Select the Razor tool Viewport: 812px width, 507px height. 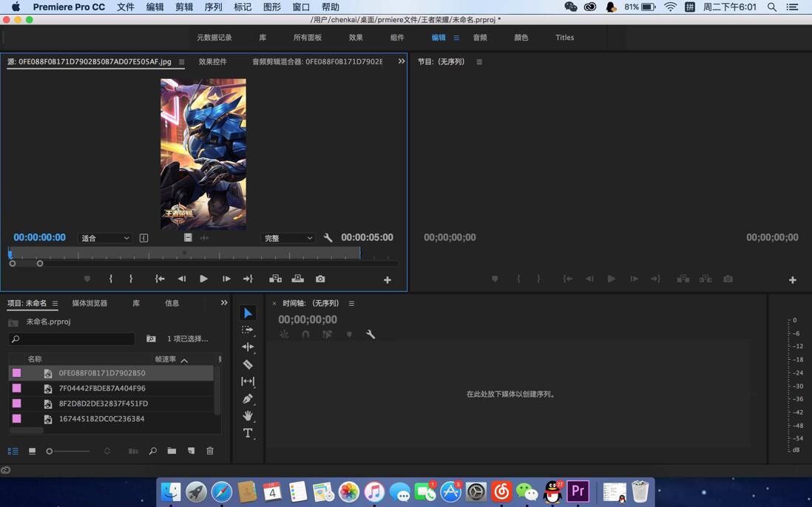(x=248, y=364)
